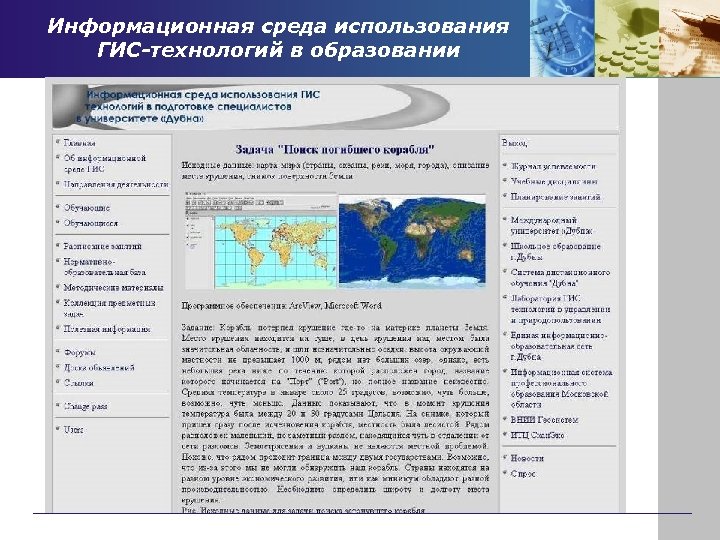Image resolution: width=720 pixels, height=540 pixels.
Task: Open the Главная link in left menu
Action: [79, 143]
